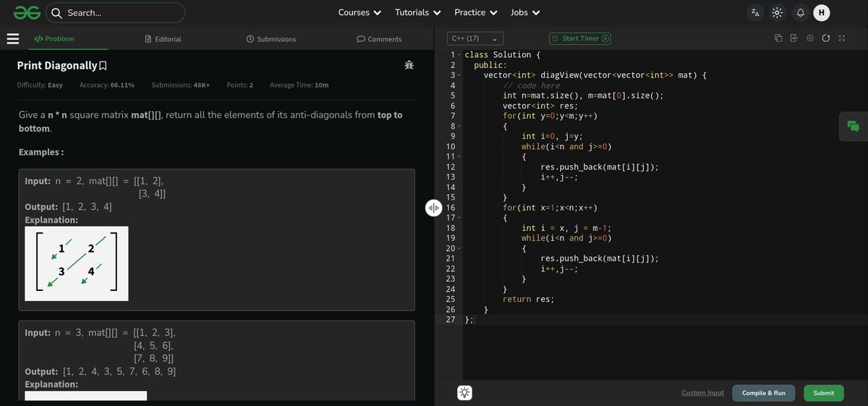868x406 pixels.
Task: Open the language translate option
Action: click(756, 12)
